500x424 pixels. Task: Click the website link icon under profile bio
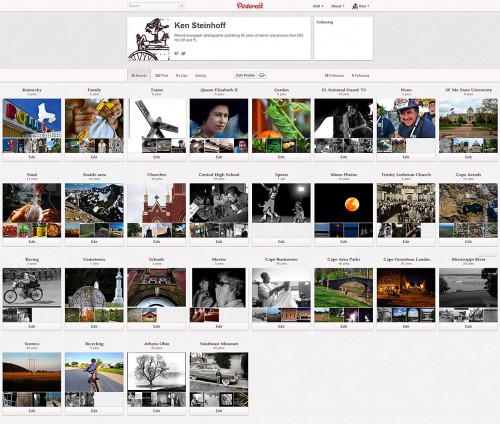[177, 53]
